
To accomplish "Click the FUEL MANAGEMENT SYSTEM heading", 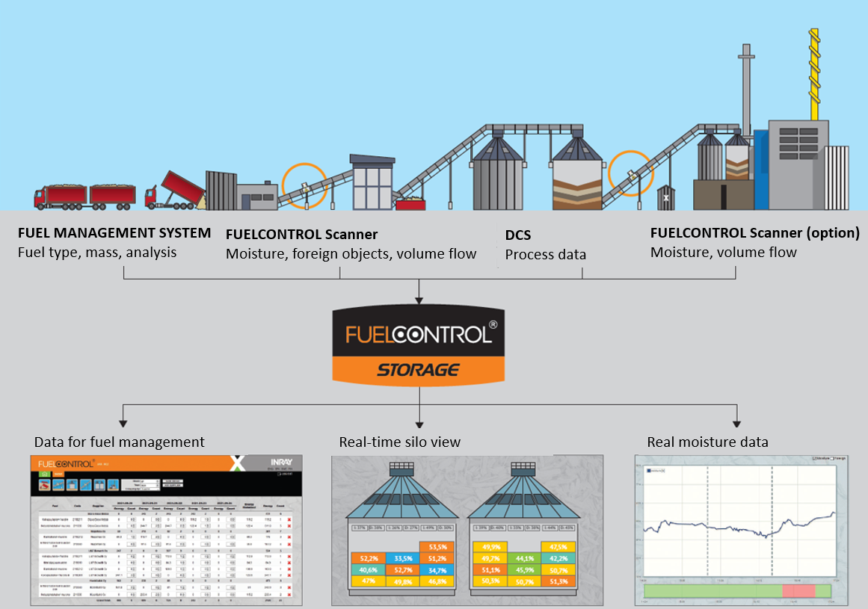I will (x=114, y=233).
